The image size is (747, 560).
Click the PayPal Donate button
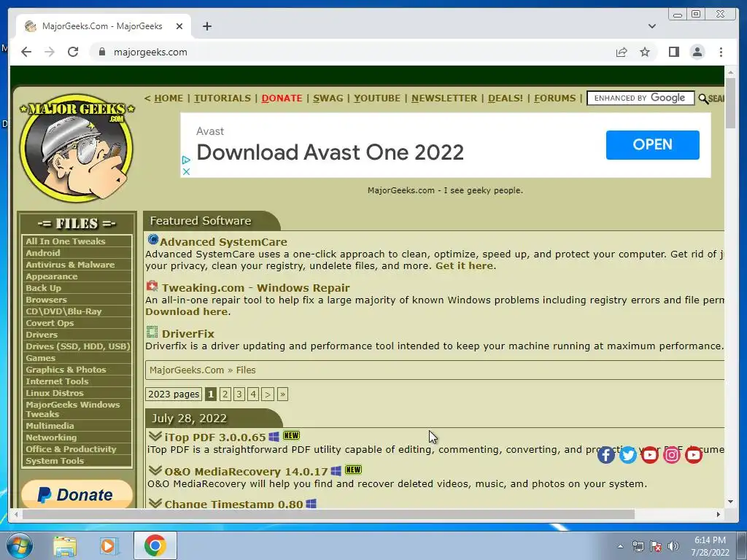pyautogui.click(x=76, y=495)
